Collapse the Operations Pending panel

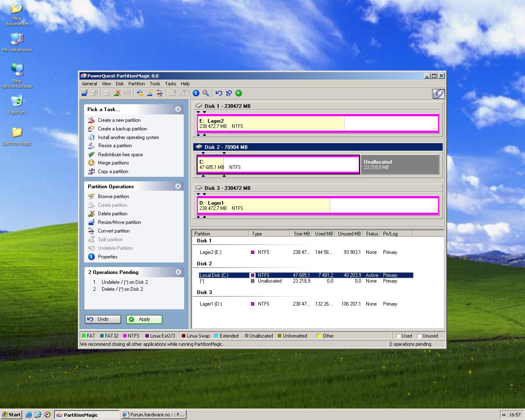(178, 272)
